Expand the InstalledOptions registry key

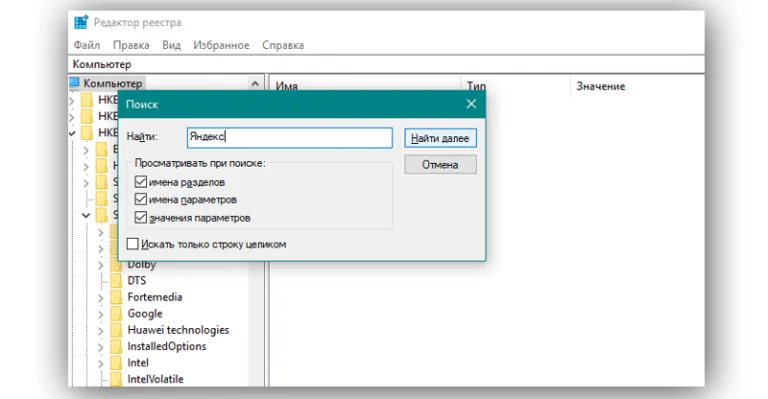click(100, 347)
